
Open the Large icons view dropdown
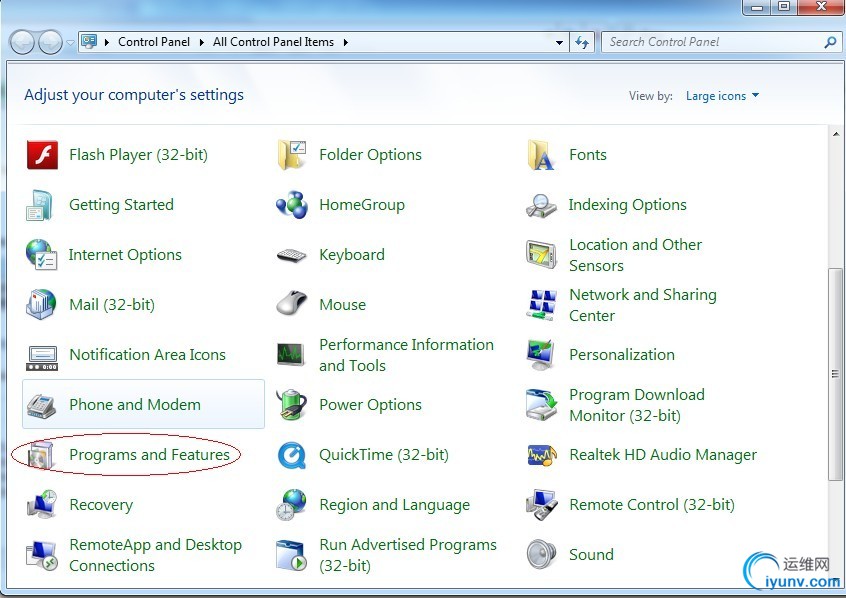(x=722, y=96)
